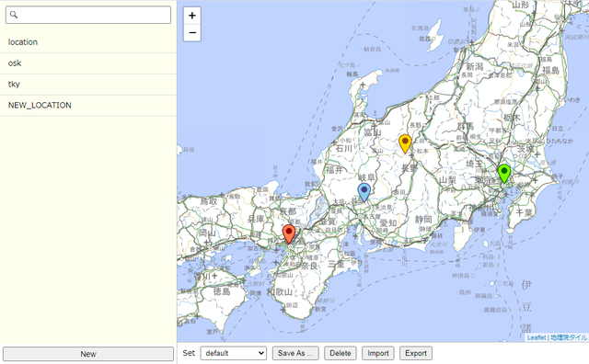
Task: Select the yellow map marker near Nagano
Action: pos(405,143)
